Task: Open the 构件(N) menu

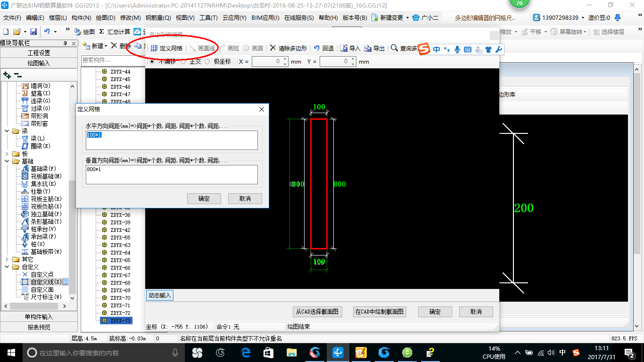Action: pos(82,18)
